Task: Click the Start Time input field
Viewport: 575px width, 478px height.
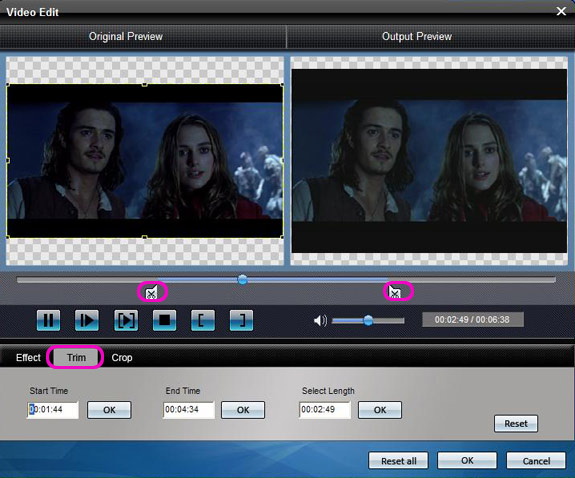Action: pyautogui.click(x=53, y=409)
